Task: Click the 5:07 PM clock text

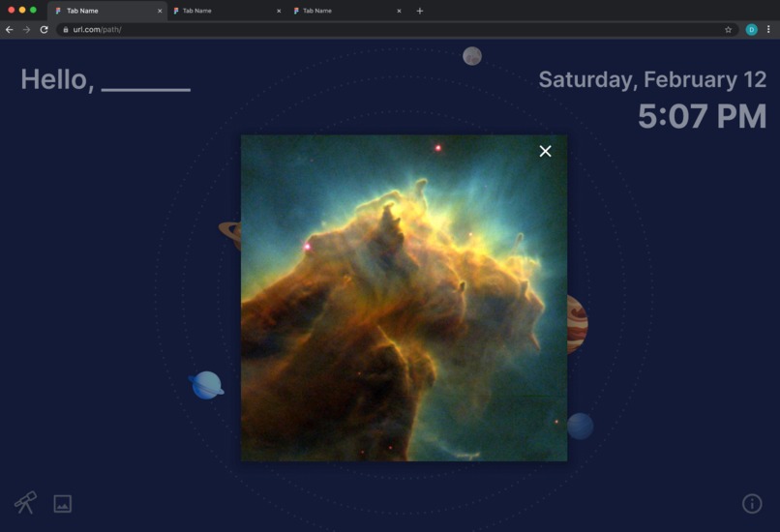Action: (702, 116)
